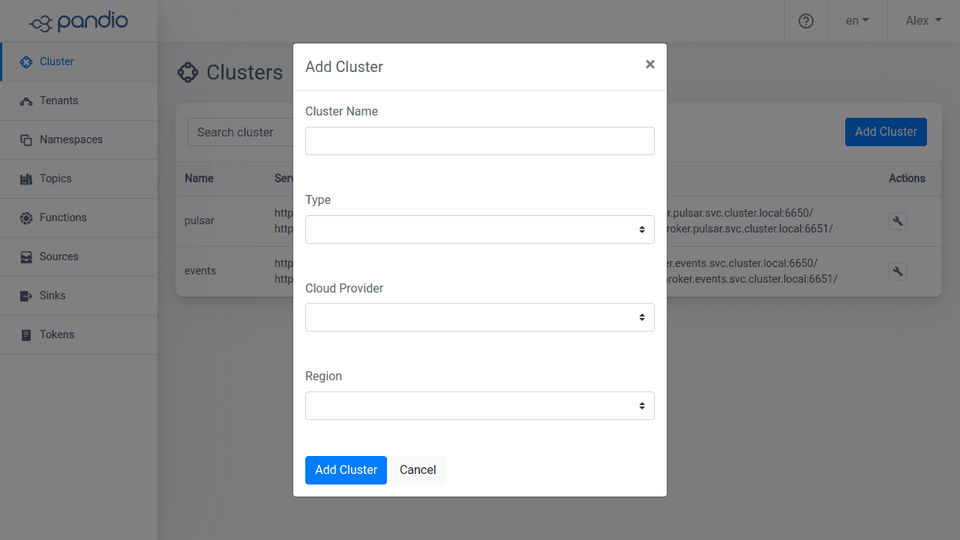Click the Name column header

[199, 178]
